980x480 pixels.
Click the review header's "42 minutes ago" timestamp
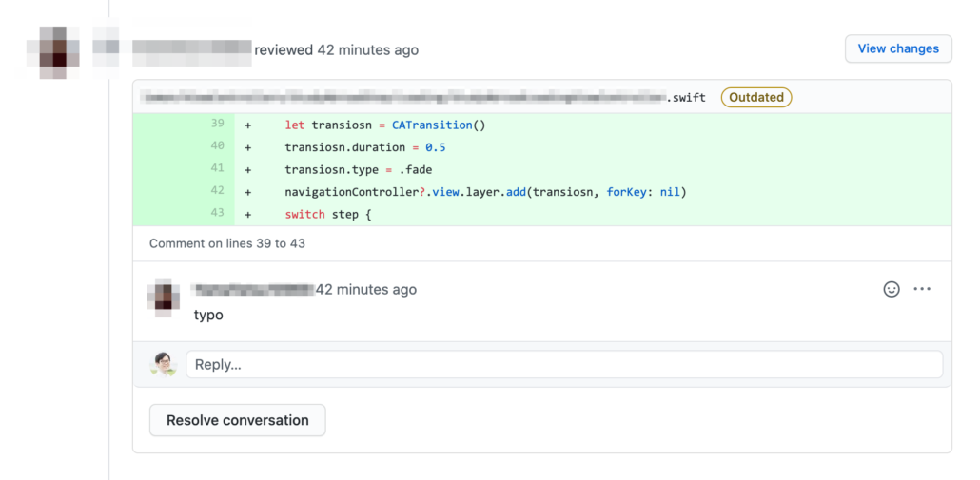(367, 49)
